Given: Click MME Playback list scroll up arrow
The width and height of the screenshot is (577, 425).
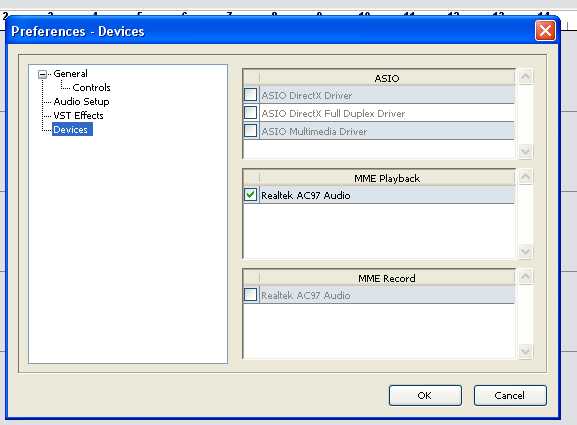Looking at the screenshot, I should click(x=525, y=177).
